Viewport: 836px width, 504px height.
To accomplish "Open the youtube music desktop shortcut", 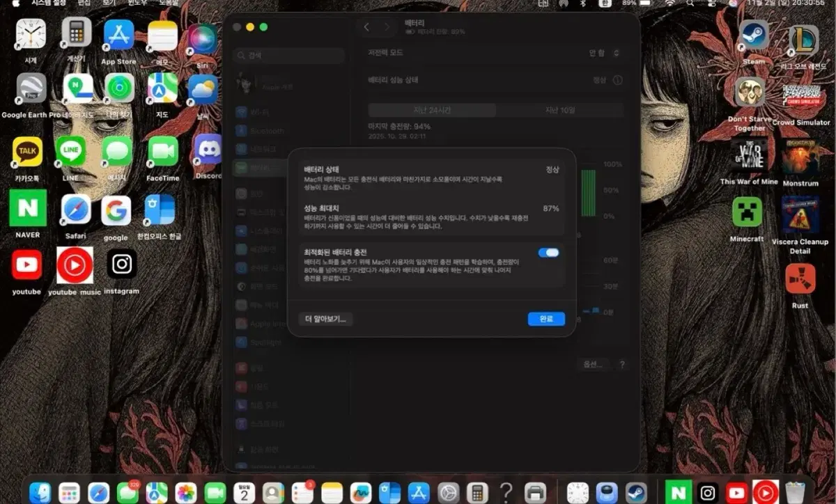I will [x=75, y=266].
